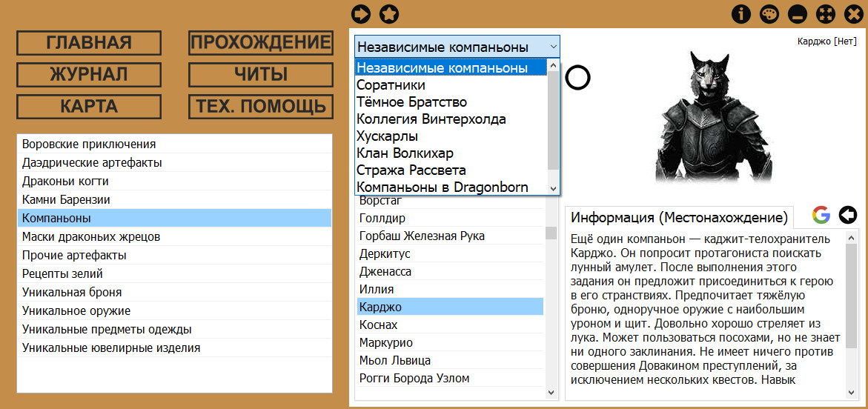Select companion Иллия
The width and height of the screenshot is (868, 409).
coord(450,289)
